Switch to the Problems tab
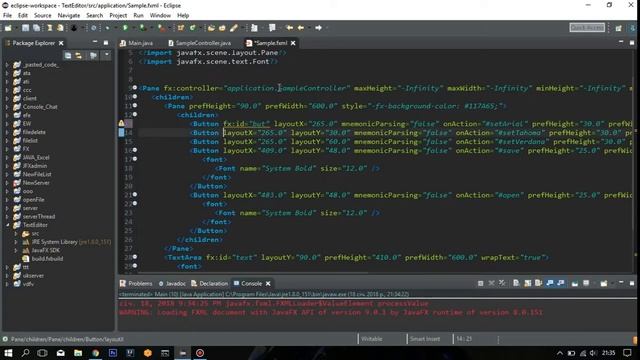 (x=136, y=283)
